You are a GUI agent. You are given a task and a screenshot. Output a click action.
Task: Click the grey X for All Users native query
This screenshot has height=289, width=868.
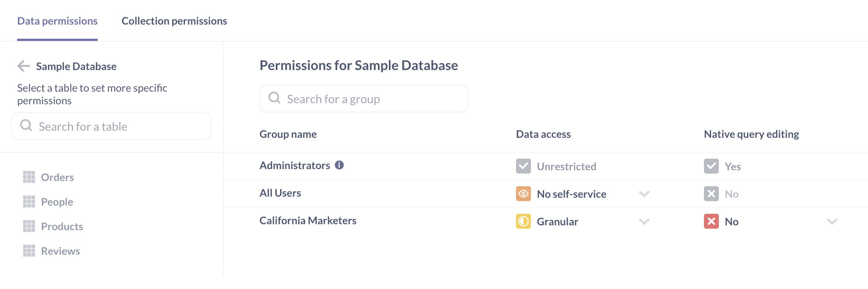point(711,194)
